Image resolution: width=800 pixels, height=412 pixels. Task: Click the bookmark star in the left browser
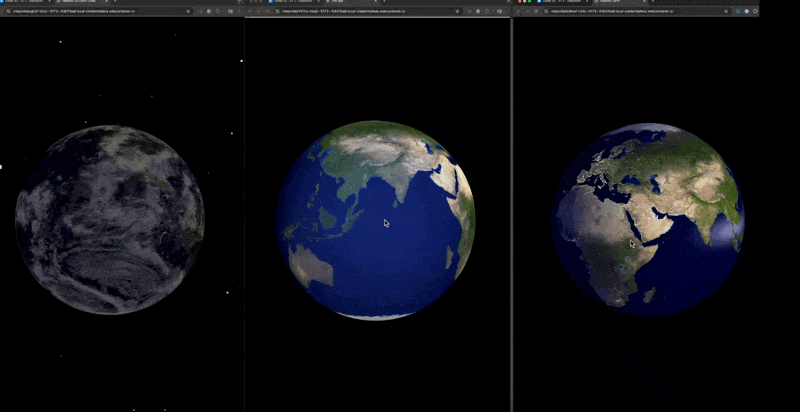pyautogui.click(x=188, y=11)
